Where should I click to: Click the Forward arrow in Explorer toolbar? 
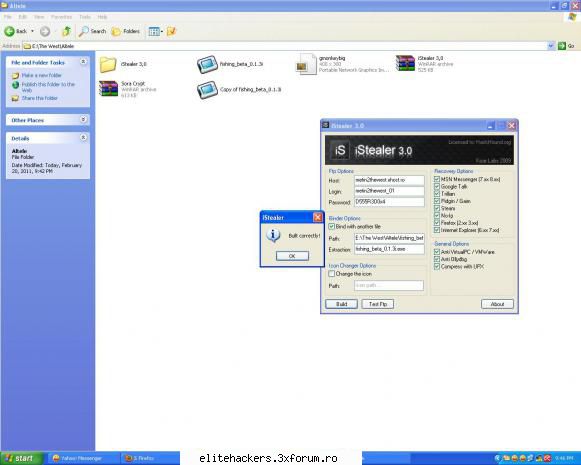(45, 31)
